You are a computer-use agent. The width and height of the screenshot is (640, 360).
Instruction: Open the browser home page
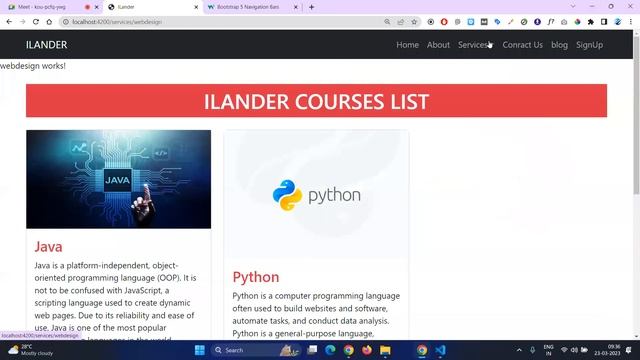[49, 22]
